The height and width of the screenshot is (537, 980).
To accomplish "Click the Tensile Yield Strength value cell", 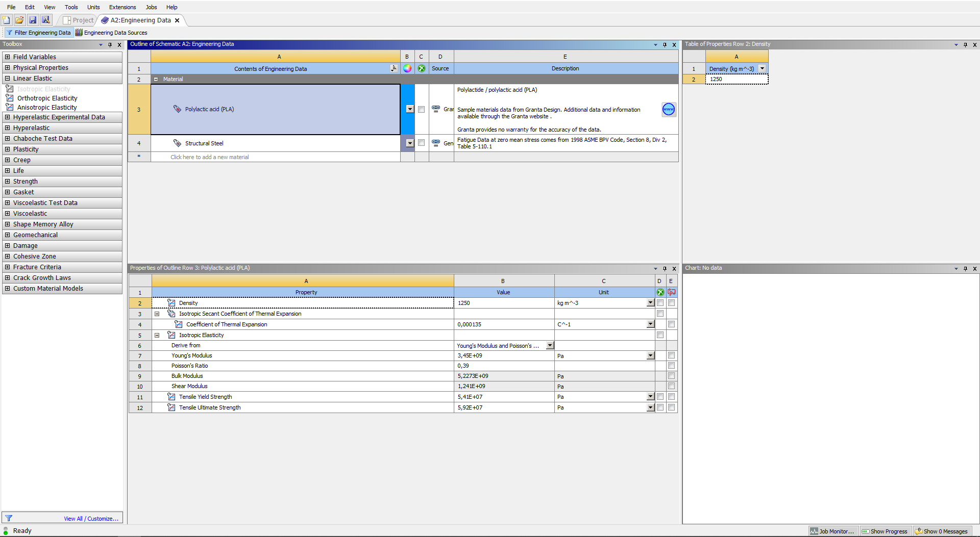I will pyautogui.click(x=504, y=397).
